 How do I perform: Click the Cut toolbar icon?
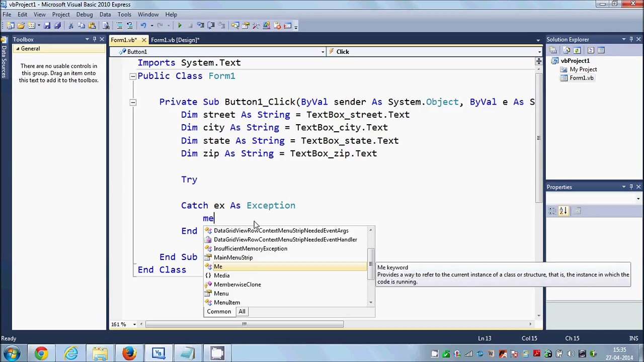[71, 25]
